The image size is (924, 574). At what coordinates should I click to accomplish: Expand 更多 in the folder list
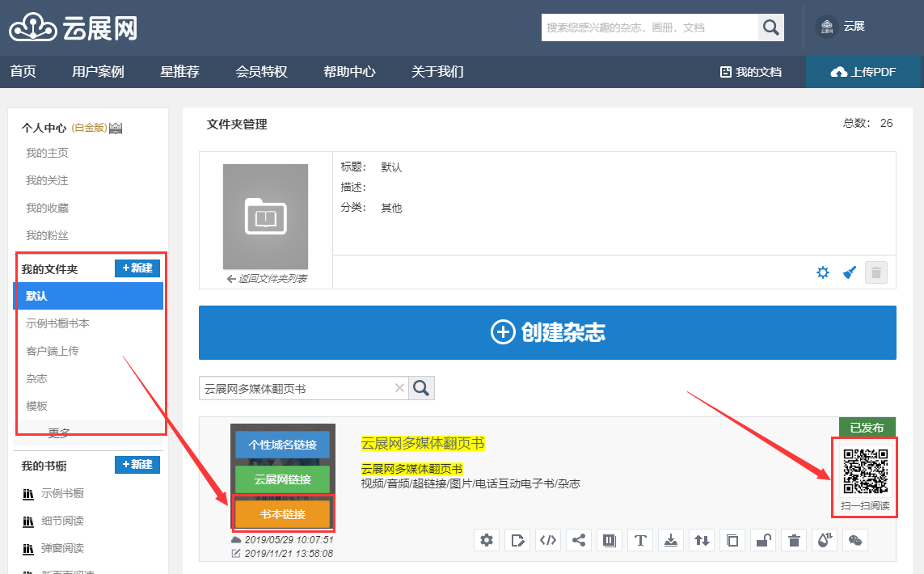pyautogui.click(x=59, y=433)
